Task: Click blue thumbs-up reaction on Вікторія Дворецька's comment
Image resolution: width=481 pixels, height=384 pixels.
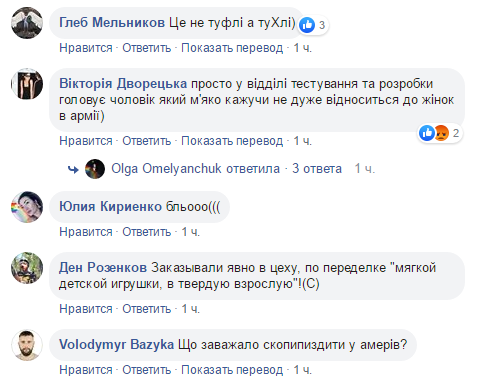Action: click(x=427, y=133)
